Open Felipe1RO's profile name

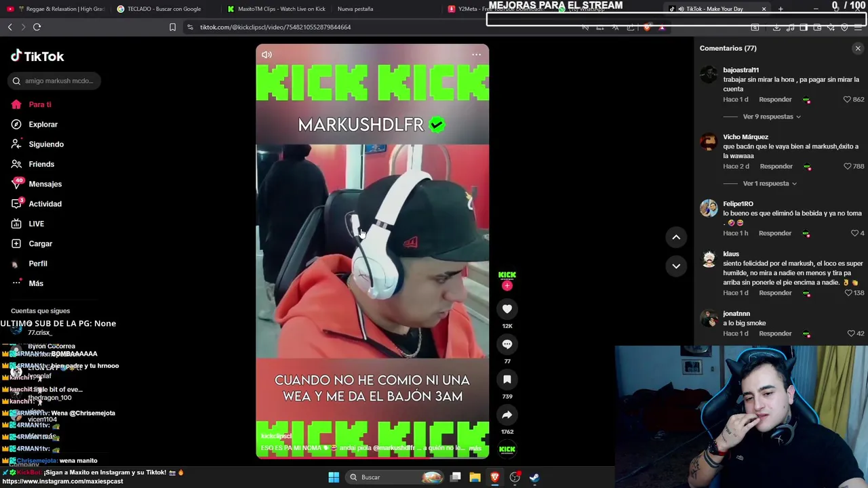738,204
